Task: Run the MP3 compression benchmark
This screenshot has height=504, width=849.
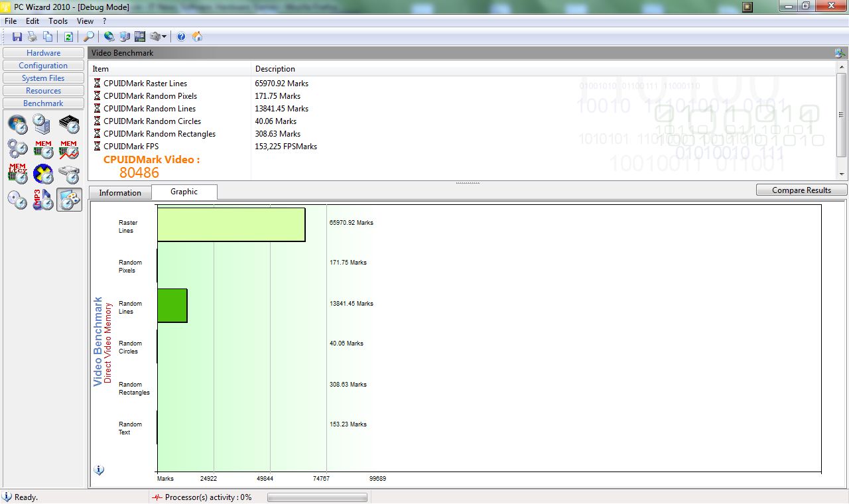Action: pyautogui.click(x=43, y=200)
